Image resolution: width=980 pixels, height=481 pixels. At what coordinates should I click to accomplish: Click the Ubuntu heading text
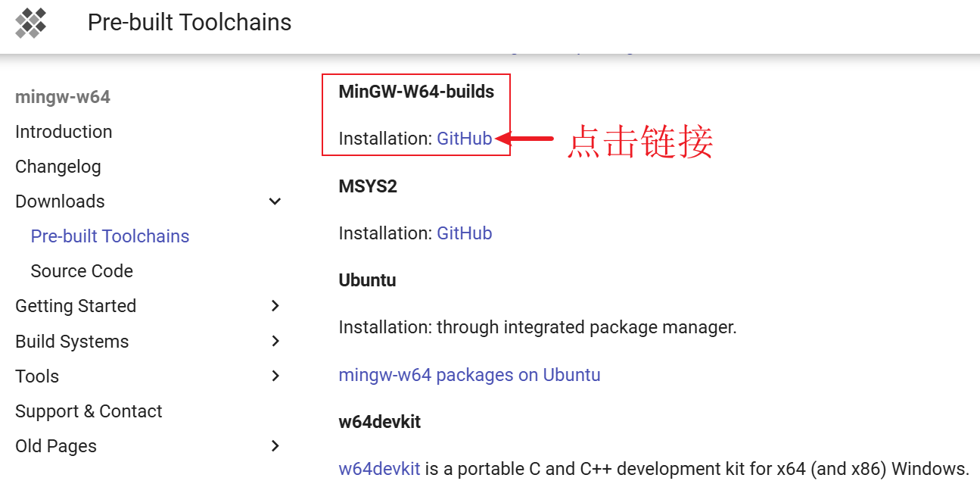pos(367,280)
